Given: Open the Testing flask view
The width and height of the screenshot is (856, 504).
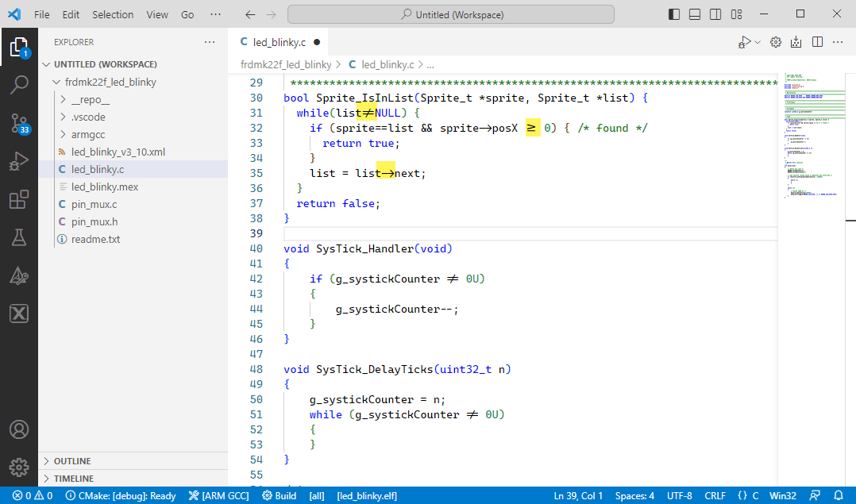Looking at the screenshot, I should click(19, 237).
